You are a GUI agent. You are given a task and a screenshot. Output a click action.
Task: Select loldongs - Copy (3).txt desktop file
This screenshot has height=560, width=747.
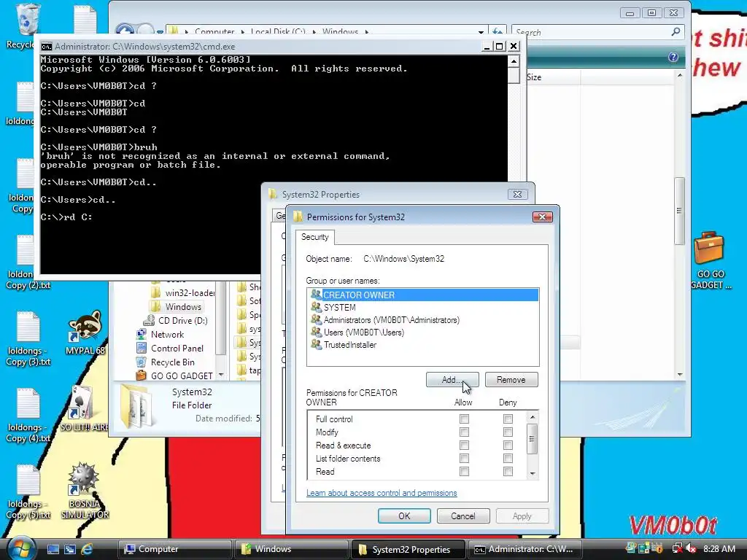pyautogui.click(x=28, y=338)
